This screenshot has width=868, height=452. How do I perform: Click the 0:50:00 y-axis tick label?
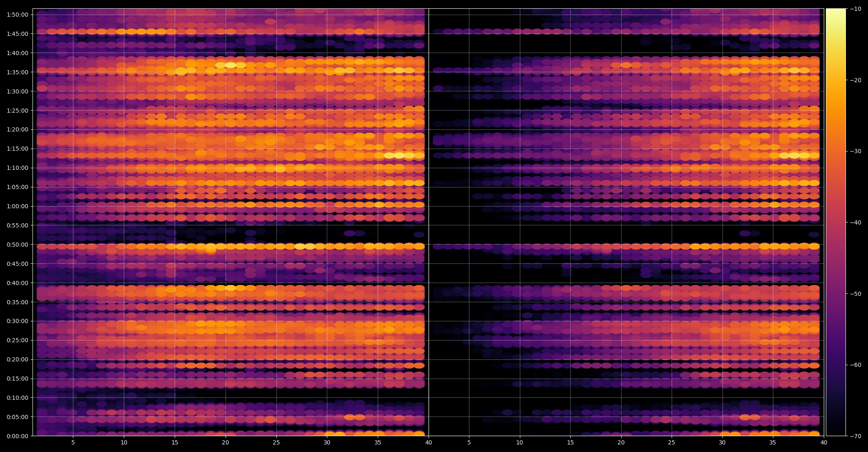[x=18, y=245]
